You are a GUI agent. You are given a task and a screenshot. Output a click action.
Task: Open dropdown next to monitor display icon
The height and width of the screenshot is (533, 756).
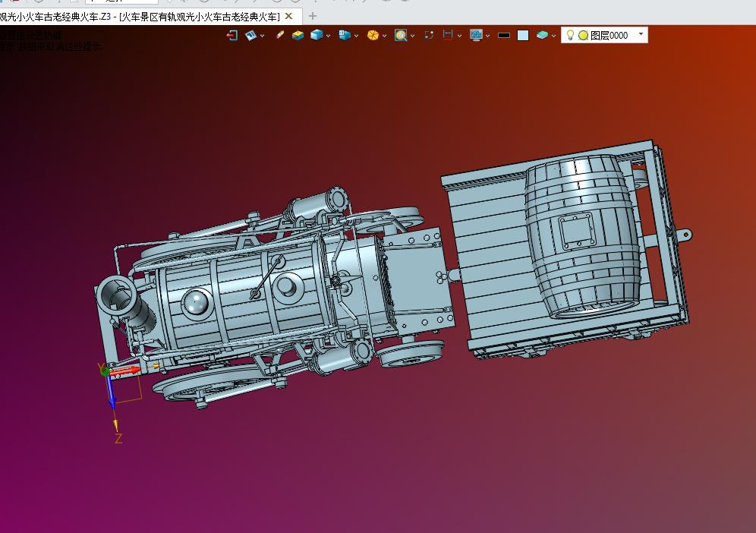tap(488, 36)
